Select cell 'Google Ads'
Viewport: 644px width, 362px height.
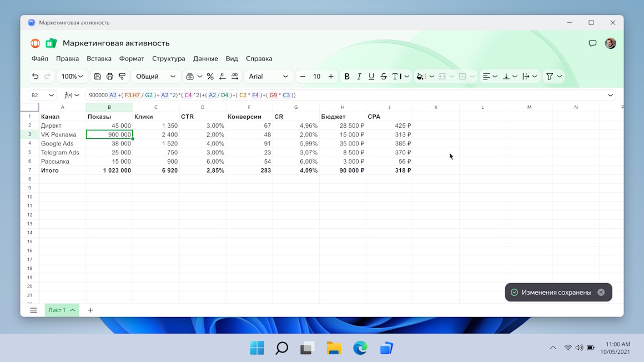pos(62,143)
